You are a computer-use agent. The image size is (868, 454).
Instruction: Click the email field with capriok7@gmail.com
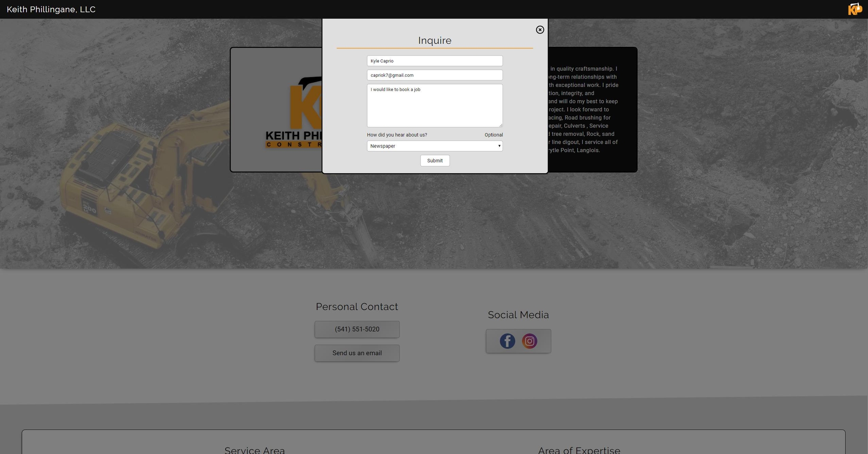click(x=434, y=75)
